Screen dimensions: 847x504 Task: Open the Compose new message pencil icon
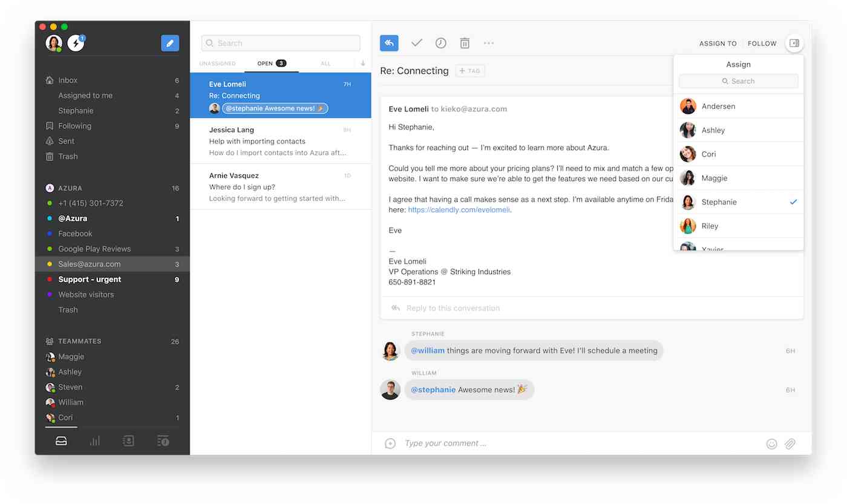click(x=170, y=43)
